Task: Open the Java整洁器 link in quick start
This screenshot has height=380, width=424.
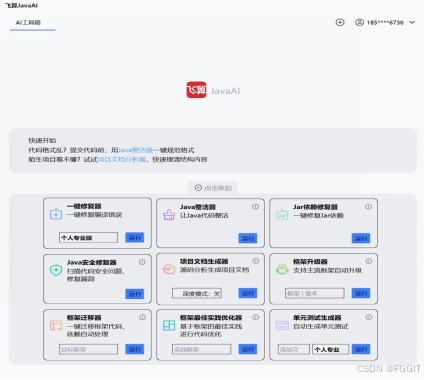Action: (x=135, y=150)
